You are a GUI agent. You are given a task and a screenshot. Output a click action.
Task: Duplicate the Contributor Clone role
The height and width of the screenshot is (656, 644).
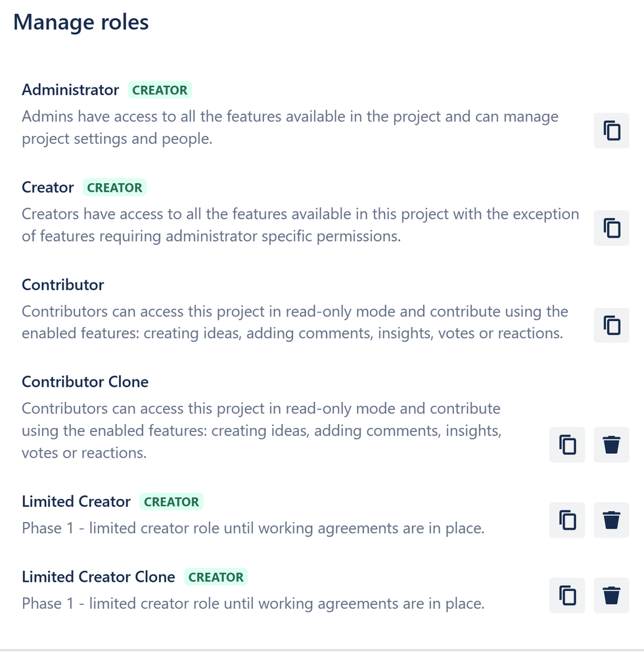(x=567, y=445)
